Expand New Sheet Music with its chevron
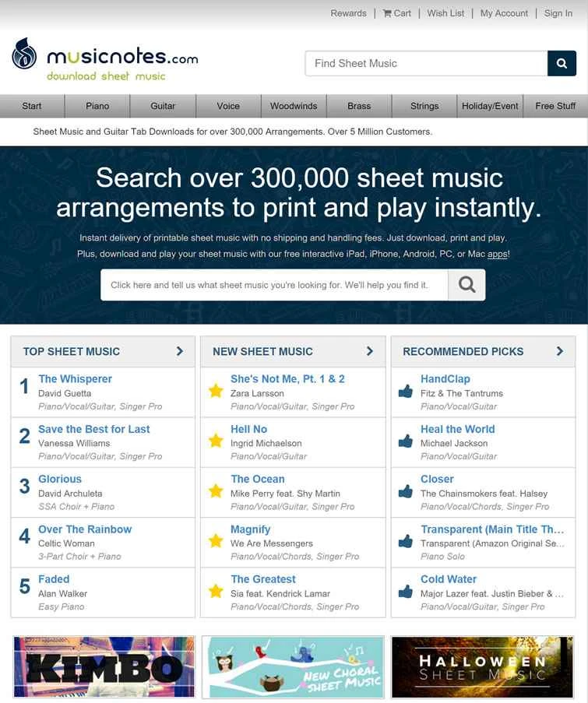Viewport: 588px width, 703px height. 370,351
